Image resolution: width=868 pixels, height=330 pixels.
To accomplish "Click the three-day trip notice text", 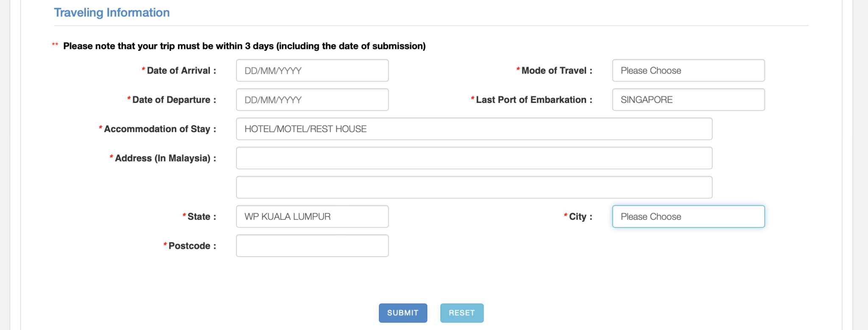I will click(244, 46).
